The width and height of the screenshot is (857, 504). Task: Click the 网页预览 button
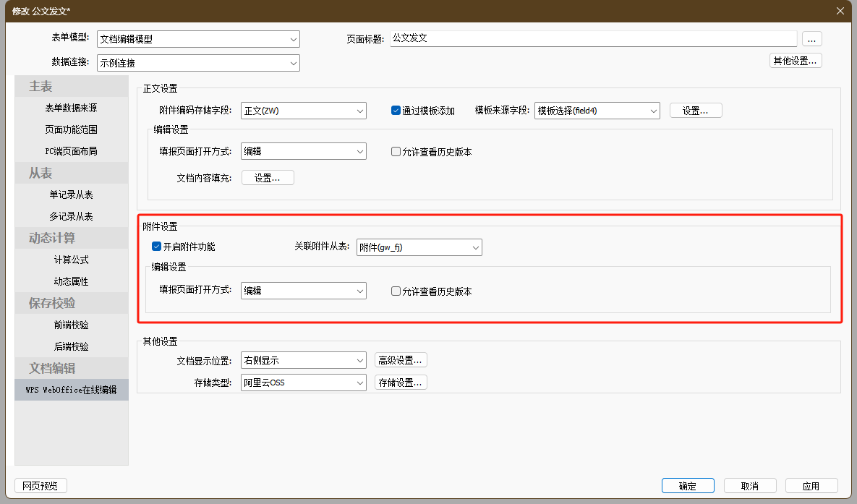click(40, 486)
